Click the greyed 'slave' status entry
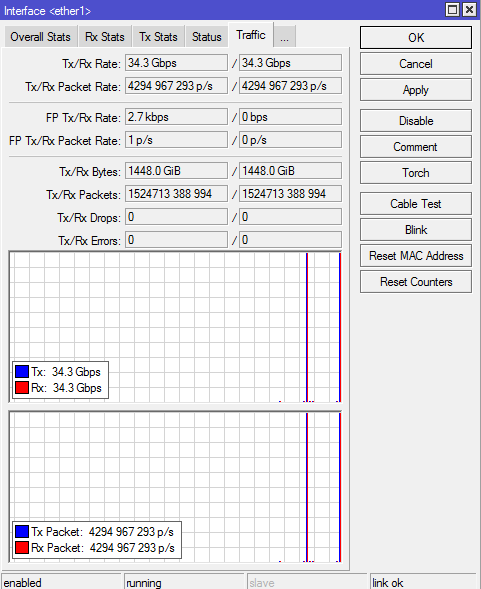Screen dimensions: 481x589 pos(307,582)
